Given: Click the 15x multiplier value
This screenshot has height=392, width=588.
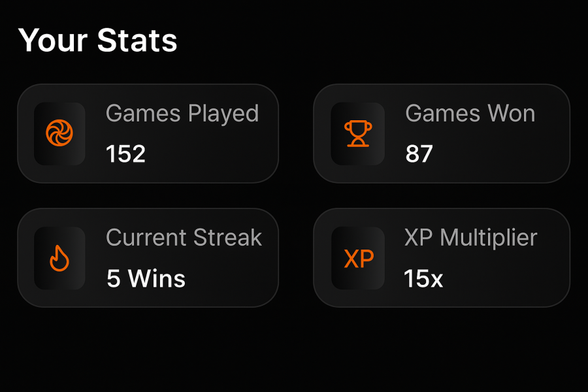Looking at the screenshot, I should (x=423, y=279).
